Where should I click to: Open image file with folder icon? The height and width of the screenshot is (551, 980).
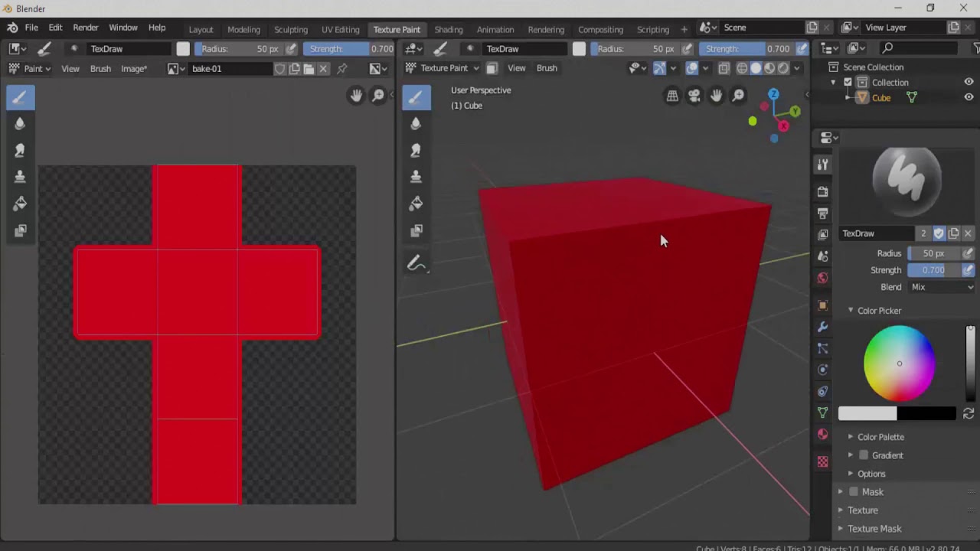(x=309, y=69)
